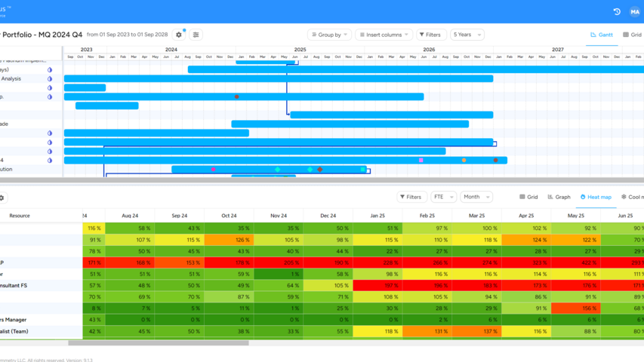The image size is (644, 362).
Task: Open the Insert columns dropdown
Action: pos(384,35)
